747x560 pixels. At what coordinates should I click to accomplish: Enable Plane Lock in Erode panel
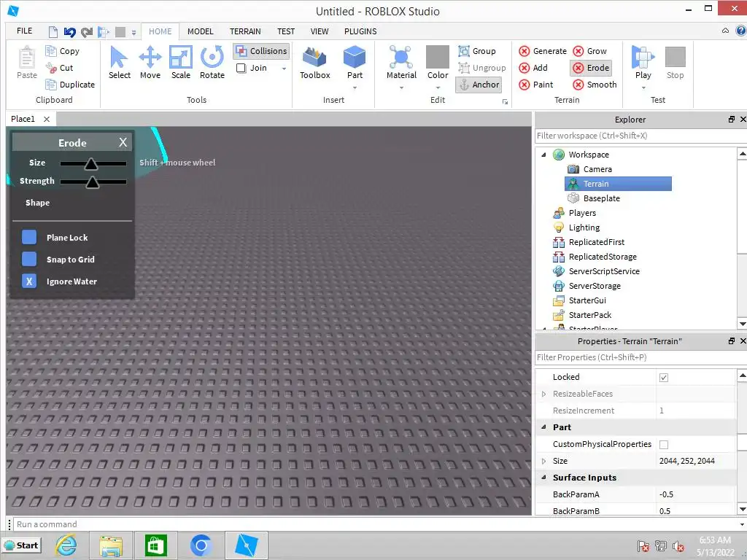pyautogui.click(x=29, y=237)
